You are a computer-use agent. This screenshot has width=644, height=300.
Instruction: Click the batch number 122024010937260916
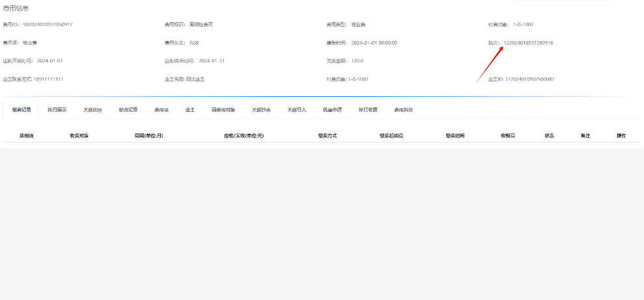click(x=528, y=43)
